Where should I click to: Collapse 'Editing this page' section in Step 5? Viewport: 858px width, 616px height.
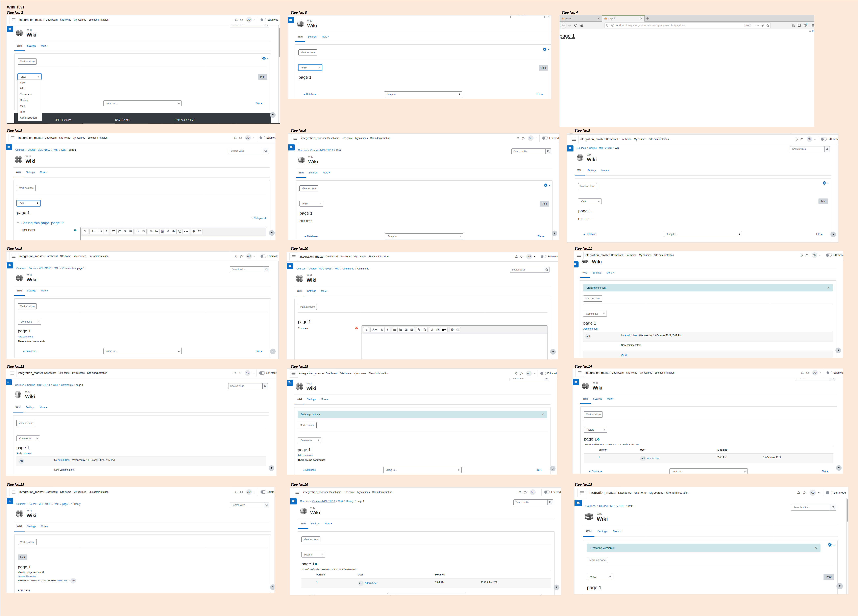(18, 223)
